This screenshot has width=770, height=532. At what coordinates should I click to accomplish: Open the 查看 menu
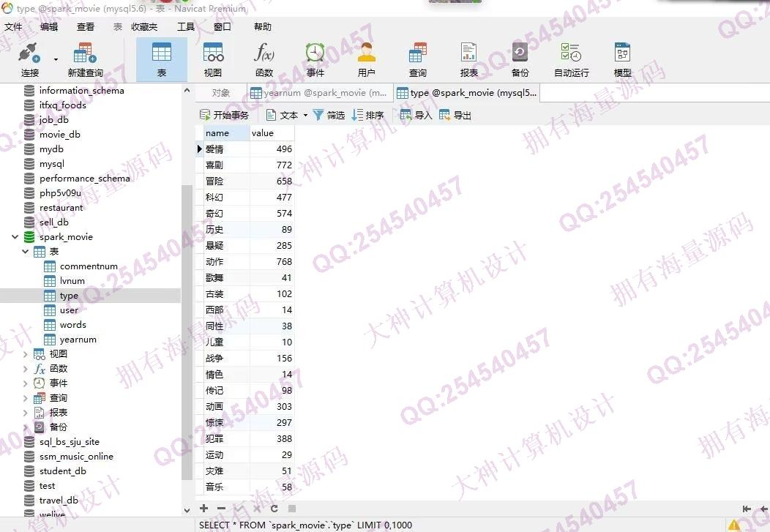click(x=86, y=26)
